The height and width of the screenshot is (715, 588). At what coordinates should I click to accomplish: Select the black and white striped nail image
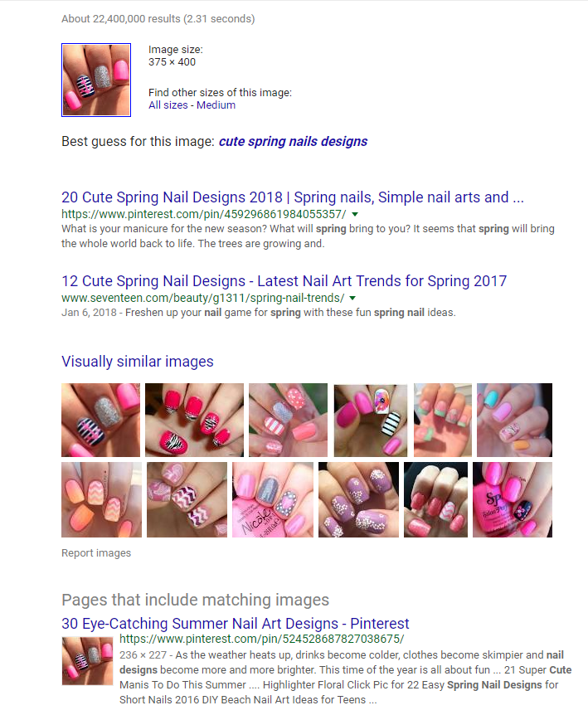[x=371, y=420]
